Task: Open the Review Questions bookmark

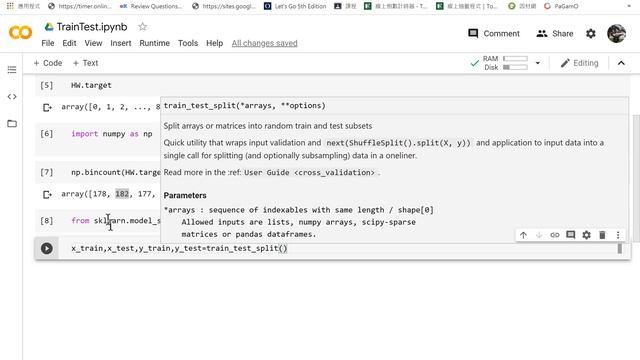Action: (151, 6)
